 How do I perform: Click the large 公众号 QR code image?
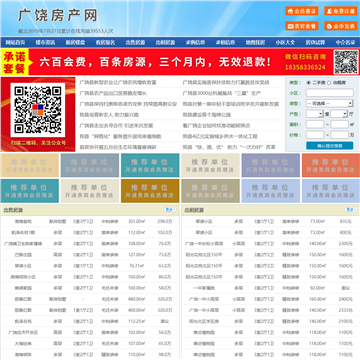(x=38, y=110)
